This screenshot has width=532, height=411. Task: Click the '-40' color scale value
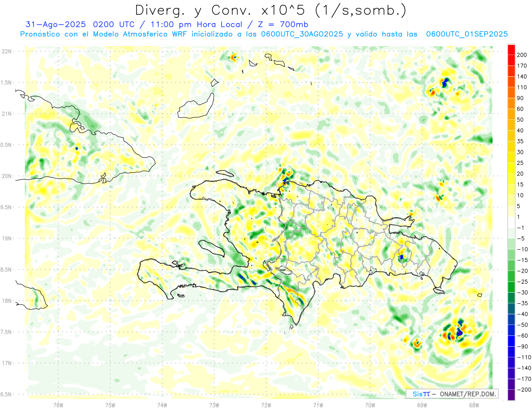coord(524,314)
